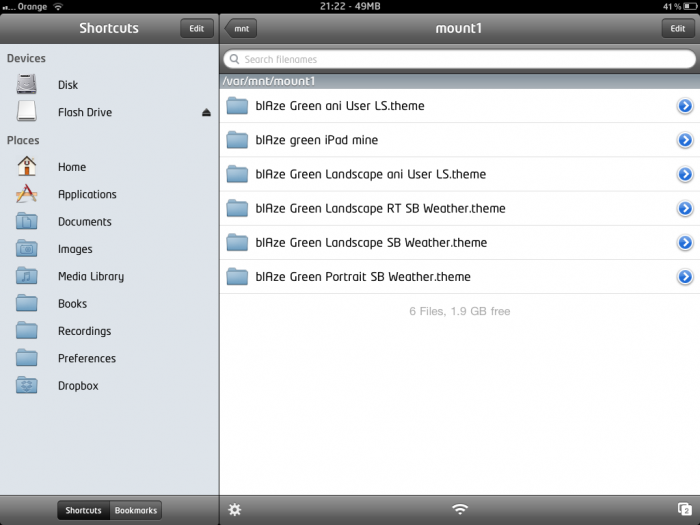Select "blAze green iPad mine" name
The width and height of the screenshot is (700, 525).
(x=317, y=140)
